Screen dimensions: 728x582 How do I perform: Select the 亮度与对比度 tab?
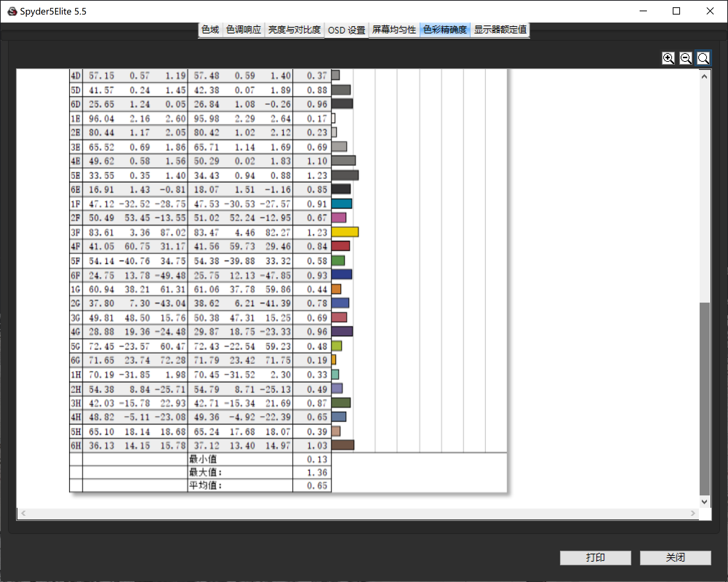[294, 30]
